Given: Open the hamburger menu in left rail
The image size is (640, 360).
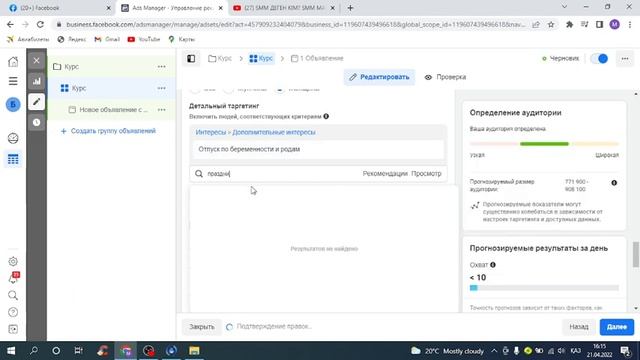Looking at the screenshot, I should (13, 81).
